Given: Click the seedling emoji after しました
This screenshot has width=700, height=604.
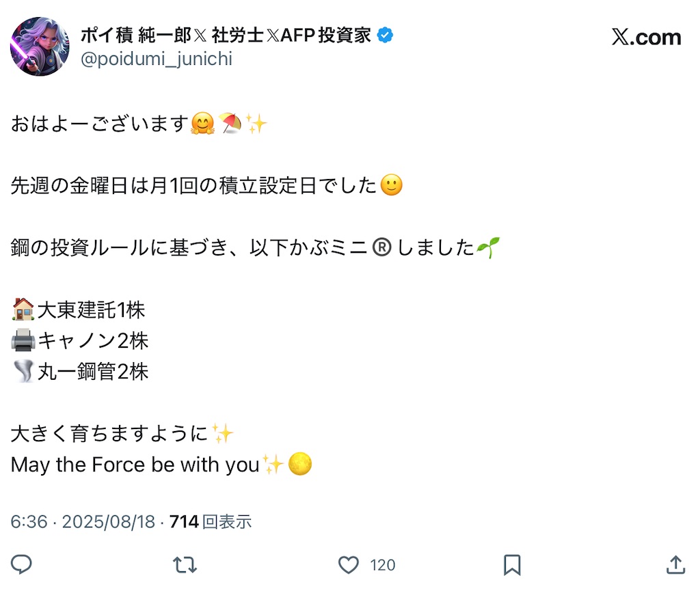Looking at the screenshot, I should pos(488,247).
